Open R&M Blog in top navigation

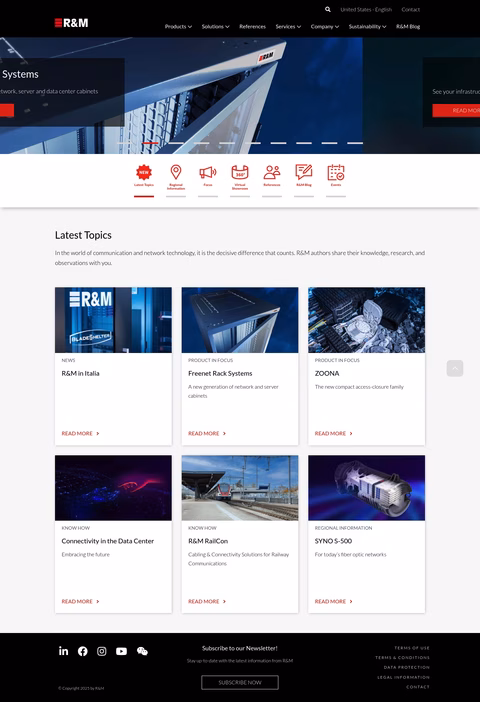click(408, 26)
